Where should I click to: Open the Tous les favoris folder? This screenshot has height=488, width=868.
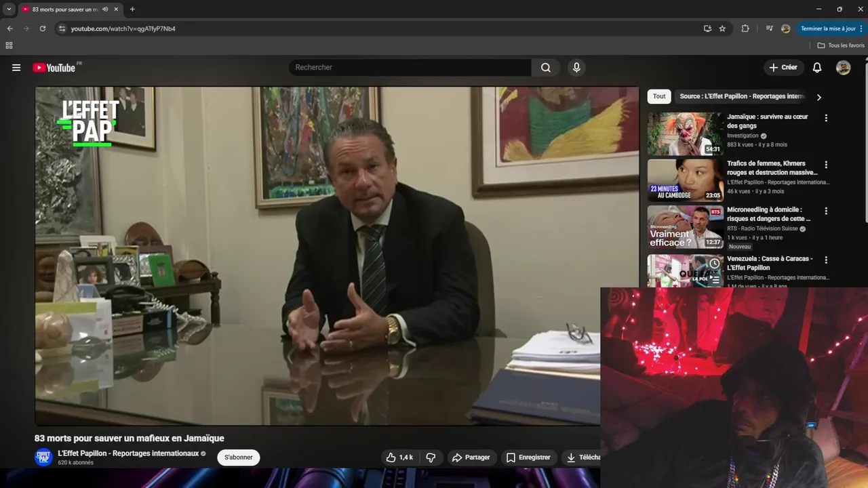point(841,45)
